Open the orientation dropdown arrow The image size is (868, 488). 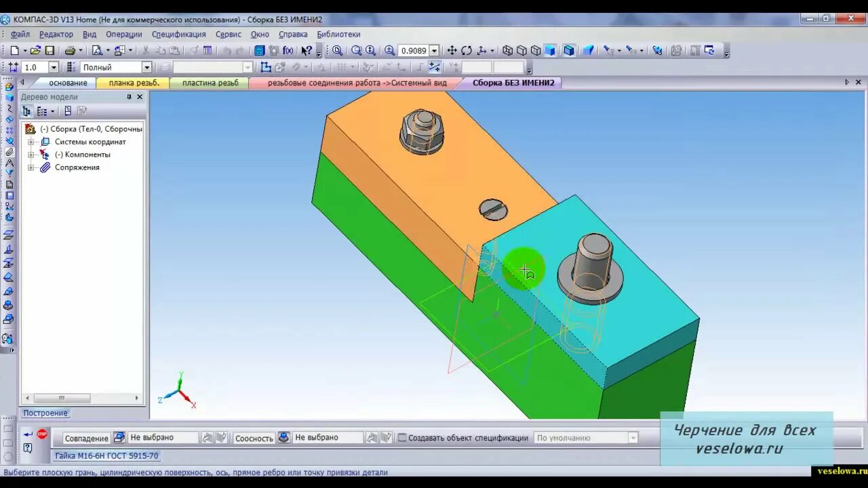492,50
